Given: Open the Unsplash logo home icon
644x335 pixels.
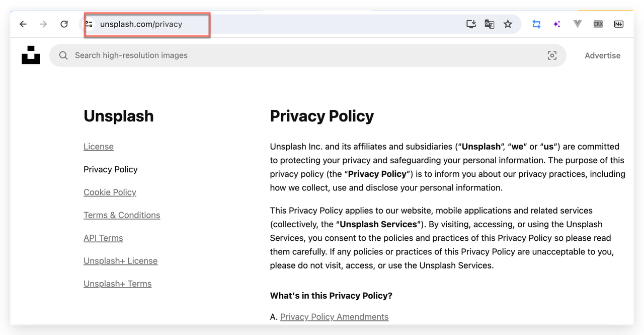Looking at the screenshot, I should click(x=31, y=55).
